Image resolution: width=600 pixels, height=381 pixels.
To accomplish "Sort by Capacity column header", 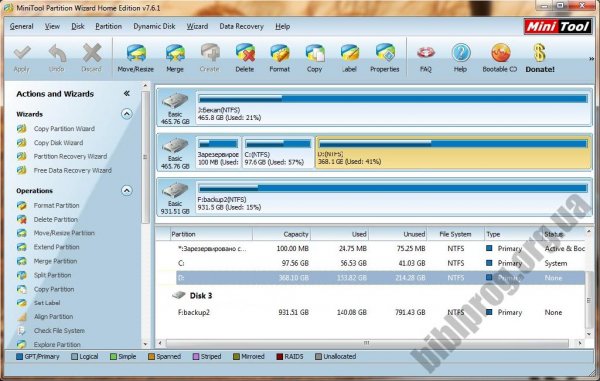I will pos(281,234).
